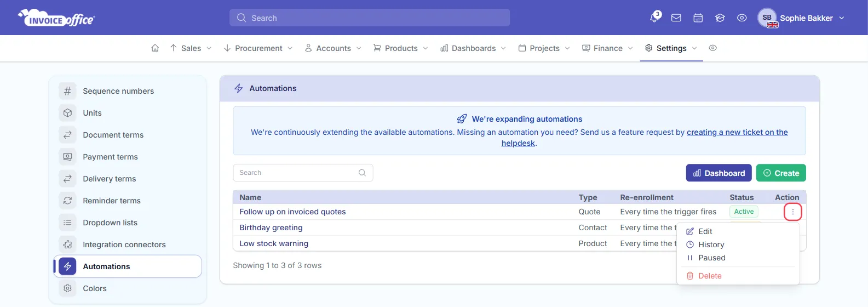Open the graduation cap learning icon
The height and width of the screenshot is (307, 868).
tap(720, 18)
